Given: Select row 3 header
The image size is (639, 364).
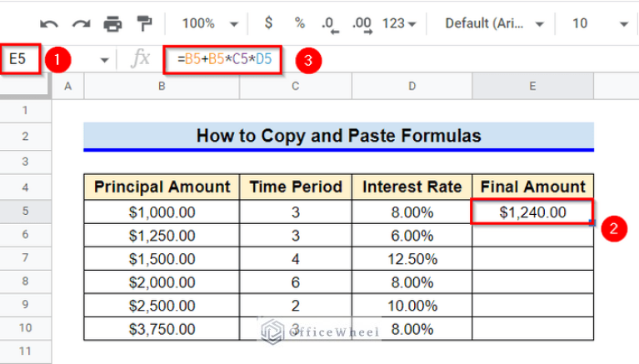Looking at the screenshot, I should [25, 162].
